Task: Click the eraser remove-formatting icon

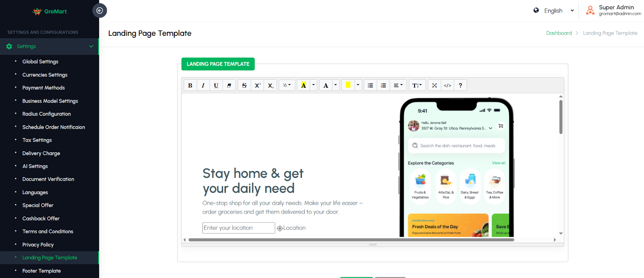Action: pos(229,85)
